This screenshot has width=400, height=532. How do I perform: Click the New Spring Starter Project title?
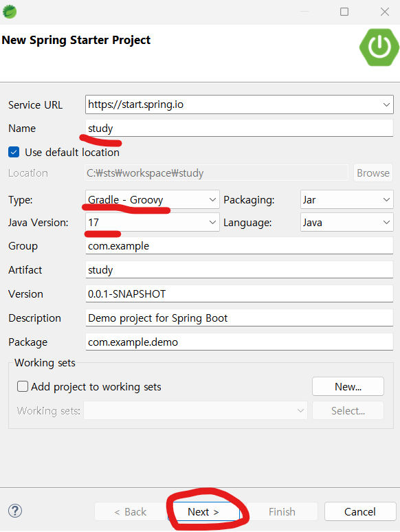pos(76,40)
